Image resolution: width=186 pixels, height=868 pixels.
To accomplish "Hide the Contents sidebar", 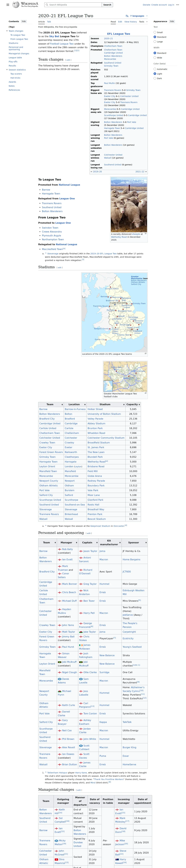I will (x=24, y=21).
